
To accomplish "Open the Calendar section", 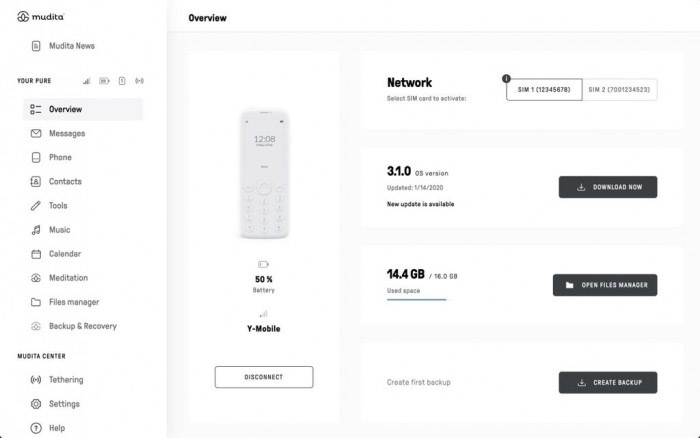I will (64, 254).
